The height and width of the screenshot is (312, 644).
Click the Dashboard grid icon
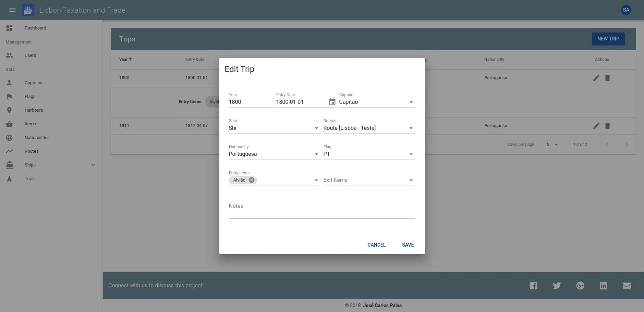9,28
